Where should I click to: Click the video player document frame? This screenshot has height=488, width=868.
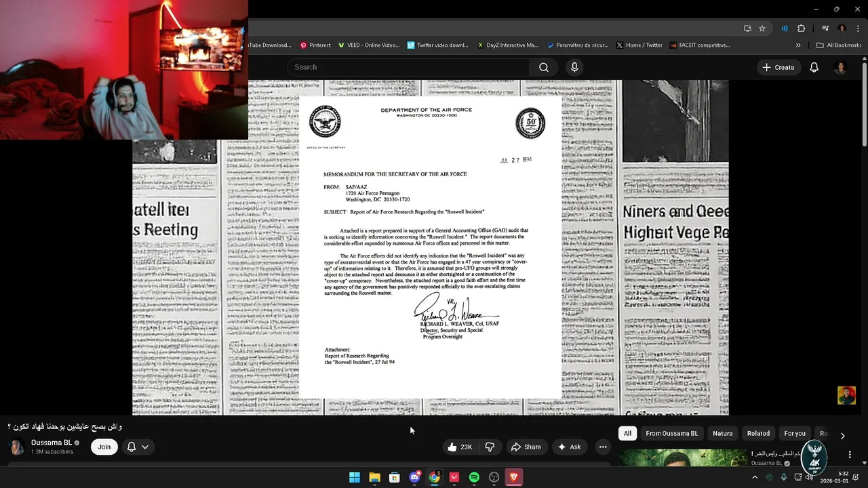click(431, 247)
